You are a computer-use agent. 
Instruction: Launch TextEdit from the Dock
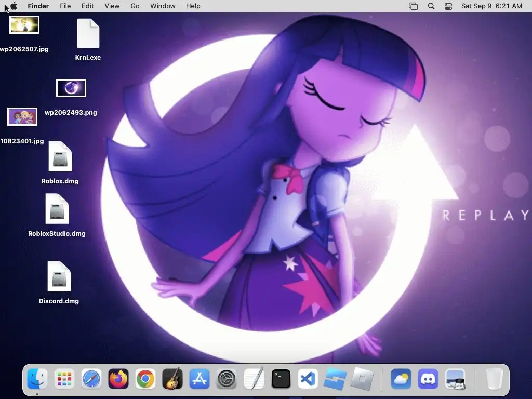point(254,379)
